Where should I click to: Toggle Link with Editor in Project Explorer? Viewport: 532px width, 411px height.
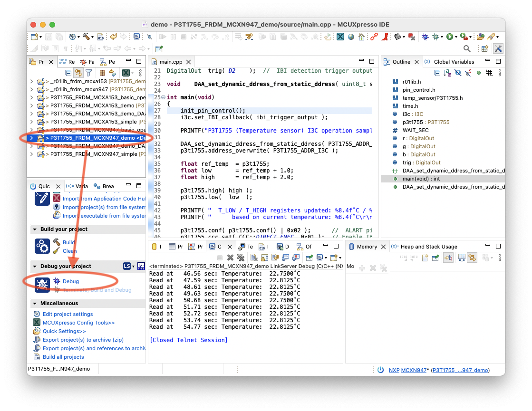point(78,73)
